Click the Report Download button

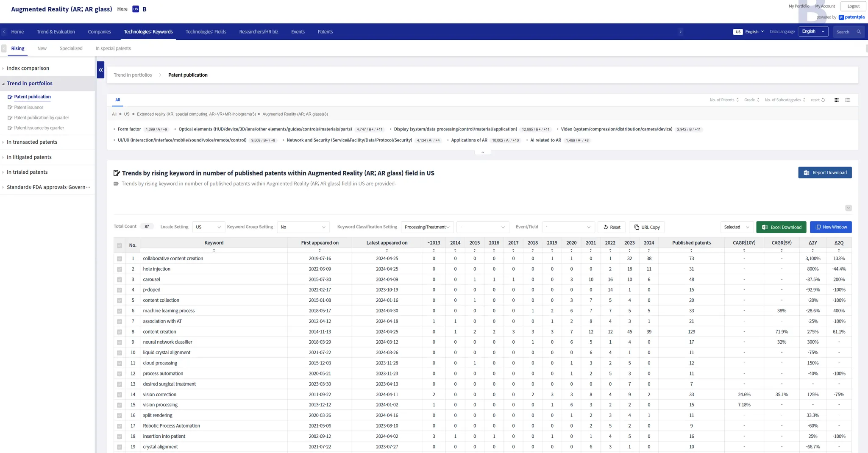tap(825, 172)
